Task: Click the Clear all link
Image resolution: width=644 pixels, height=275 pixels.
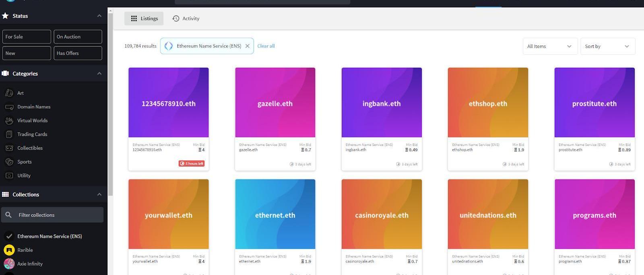Action: tap(266, 46)
